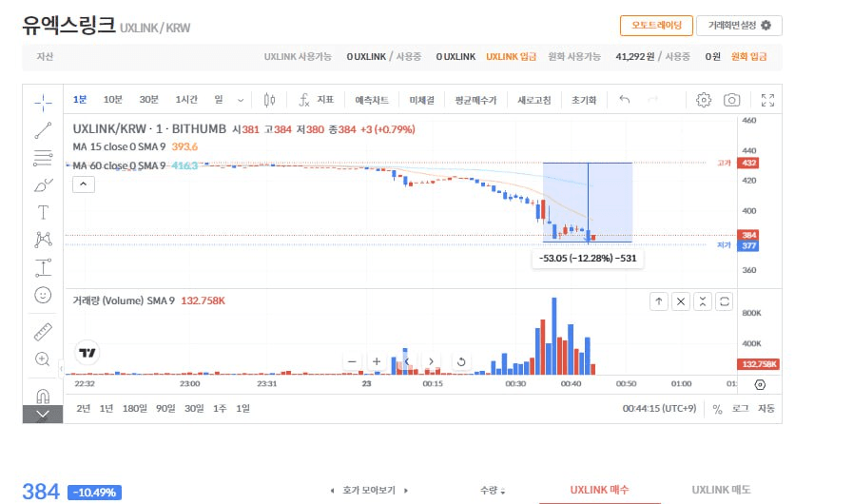The image size is (853, 504).
Task: Redo the last chart action
Action: pyautogui.click(x=652, y=100)
